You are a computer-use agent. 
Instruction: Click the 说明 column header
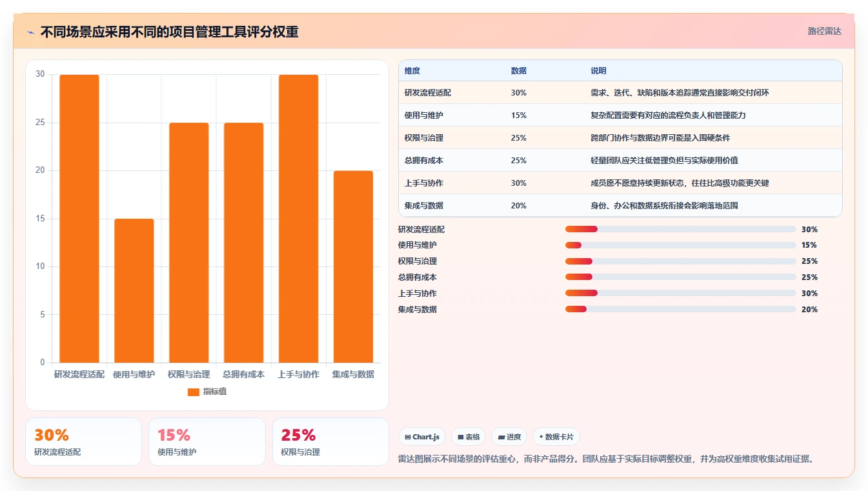(x=598, y=71)
